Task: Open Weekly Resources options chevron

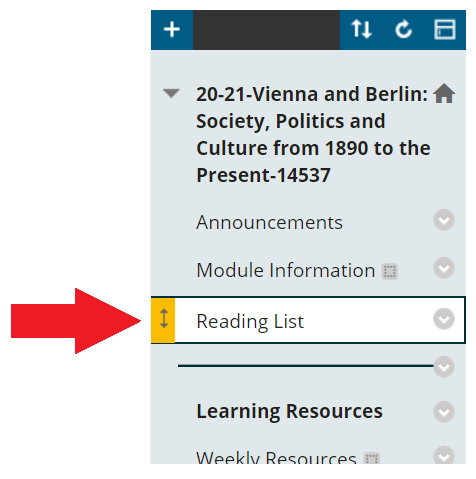Action: [444, 455]
